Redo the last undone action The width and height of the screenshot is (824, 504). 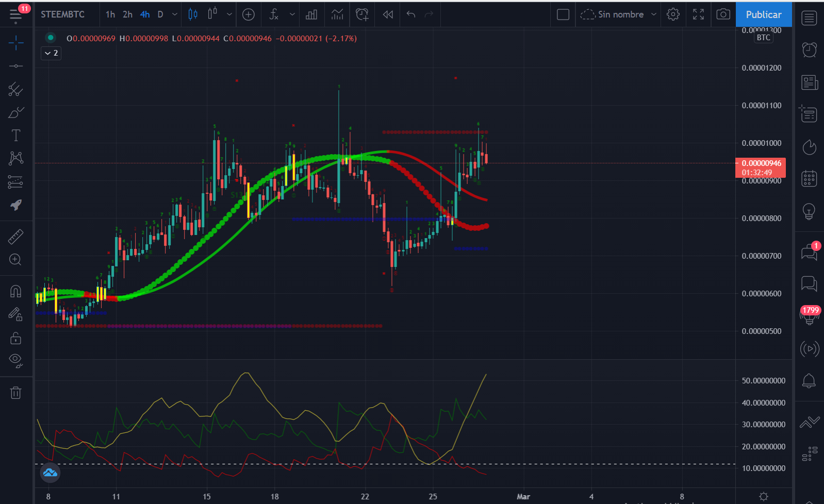(429, 14)
